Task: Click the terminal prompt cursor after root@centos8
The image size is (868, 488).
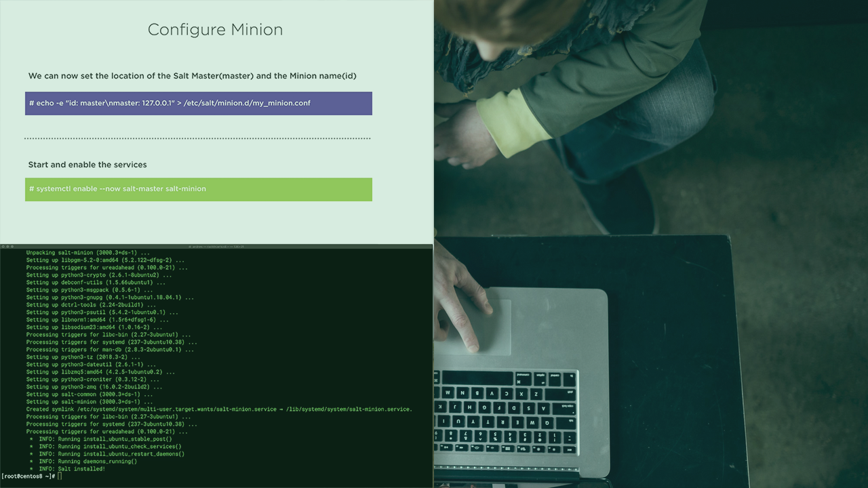Action: [x=60, y=476]
